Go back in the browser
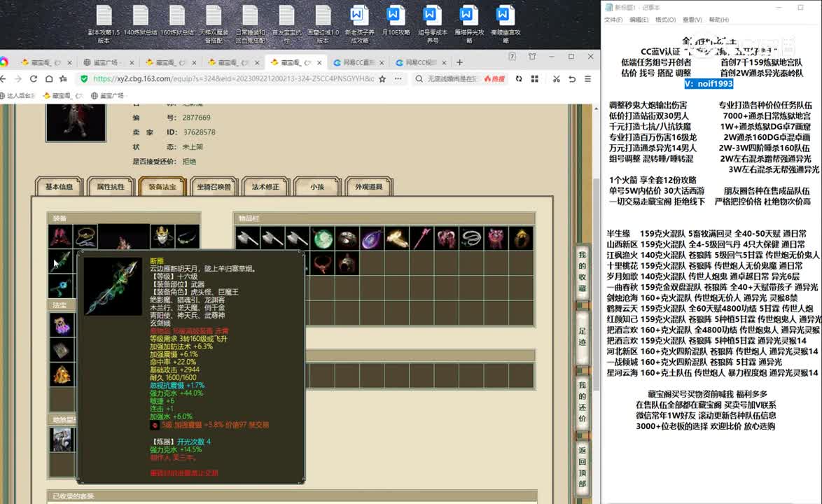 coord(3,78)
